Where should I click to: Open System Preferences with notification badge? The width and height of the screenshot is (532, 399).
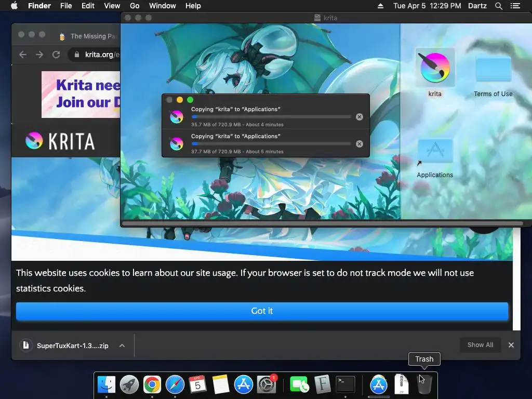click(x=267, y=384)
